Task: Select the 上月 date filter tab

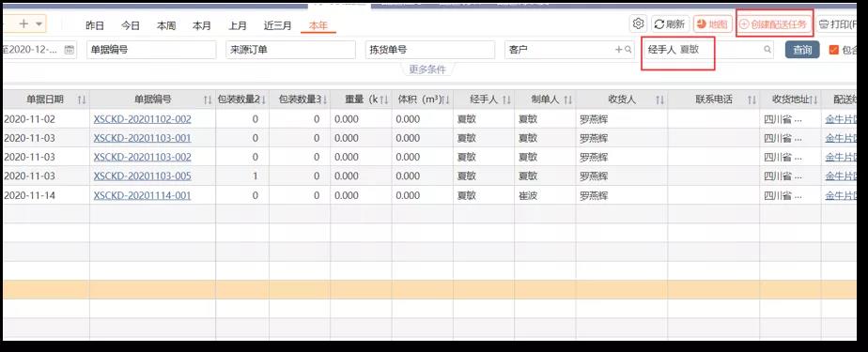Action: click(238, 25)
